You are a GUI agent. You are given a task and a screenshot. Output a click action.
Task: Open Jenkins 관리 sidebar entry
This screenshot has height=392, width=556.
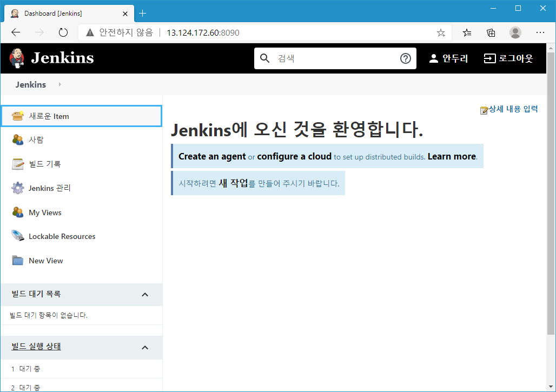[50, 188]
